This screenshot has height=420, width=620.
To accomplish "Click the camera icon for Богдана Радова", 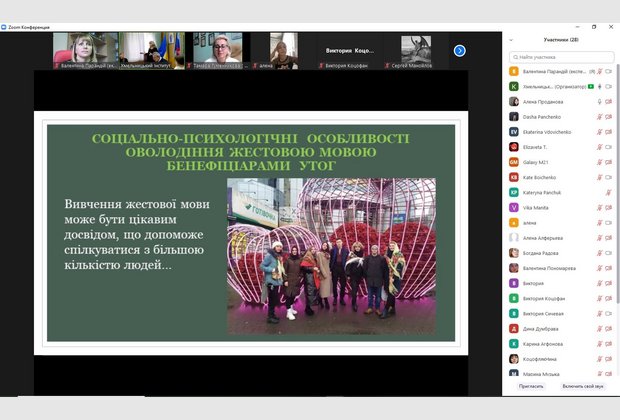I will point(608,253).
